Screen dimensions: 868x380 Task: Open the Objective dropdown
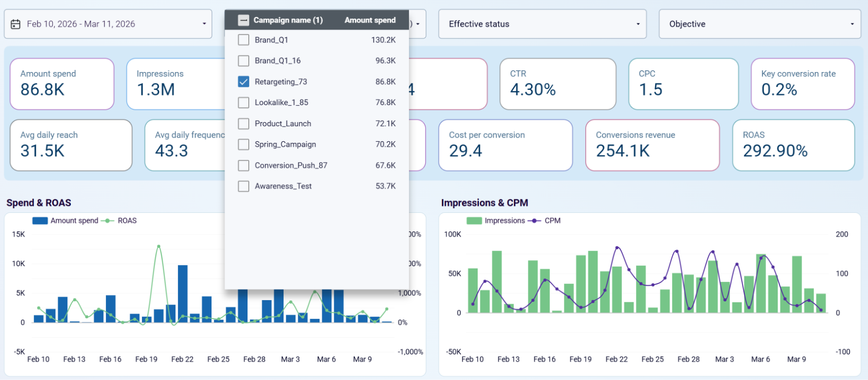coord(759,24)
